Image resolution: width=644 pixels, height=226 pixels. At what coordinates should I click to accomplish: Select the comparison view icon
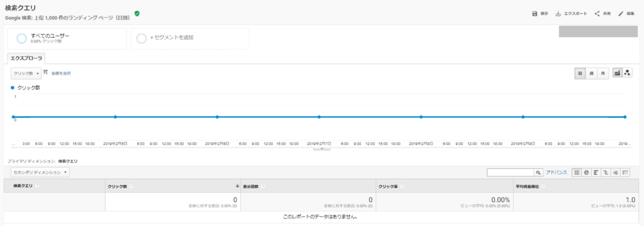coord(606,173)
